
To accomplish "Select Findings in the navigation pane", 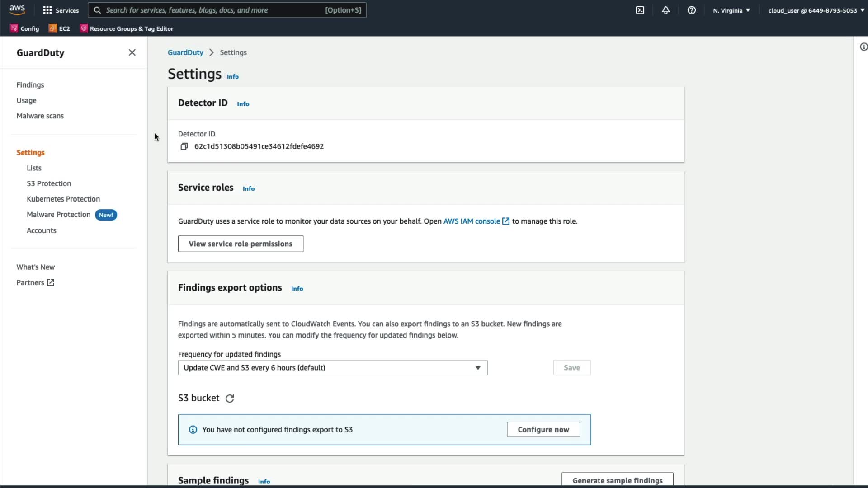I will (30, 85).
